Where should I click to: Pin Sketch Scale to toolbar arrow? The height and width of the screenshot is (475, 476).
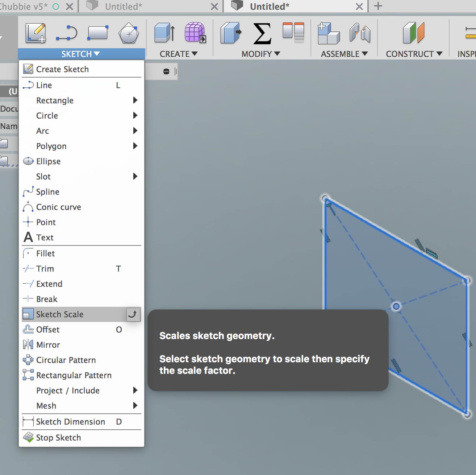pyautogui.click(x=133, y=314)
